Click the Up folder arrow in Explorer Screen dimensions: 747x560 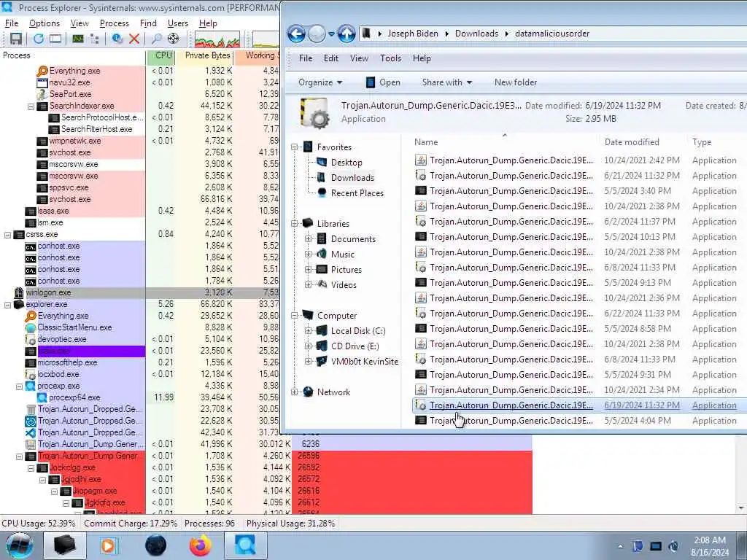tap(347, 34)
